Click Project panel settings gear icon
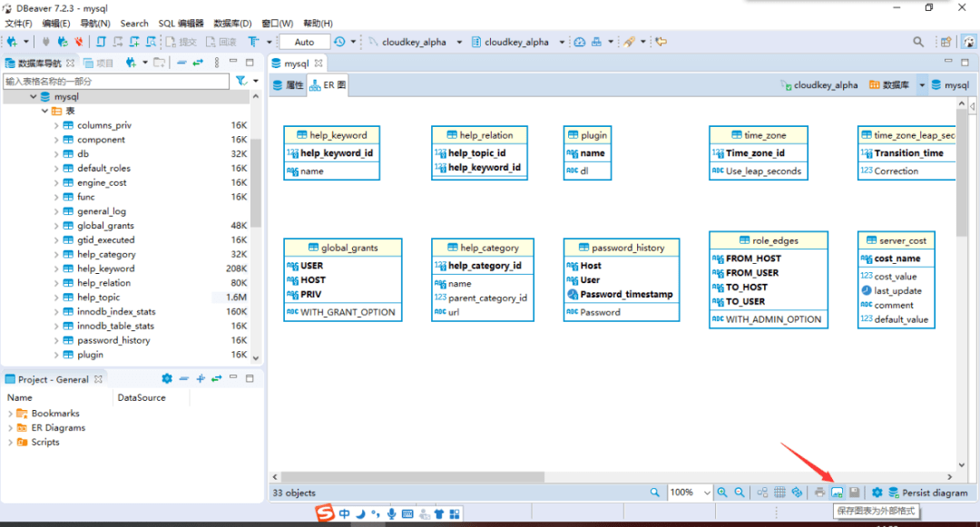 [x=167, y=378]
